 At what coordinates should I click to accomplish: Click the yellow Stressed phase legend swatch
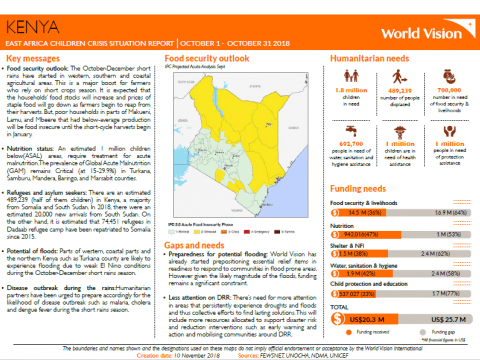[197, 232]
